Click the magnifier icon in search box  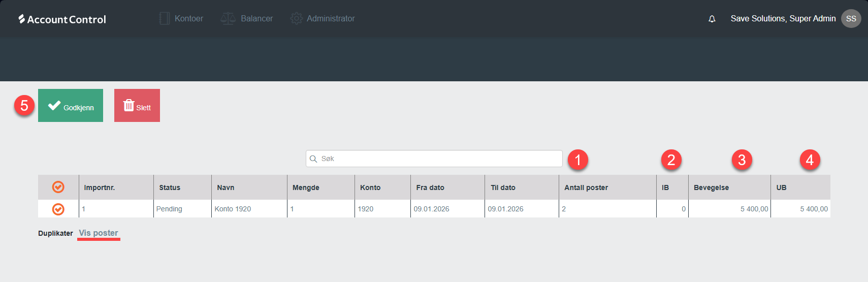pos(313,159)
